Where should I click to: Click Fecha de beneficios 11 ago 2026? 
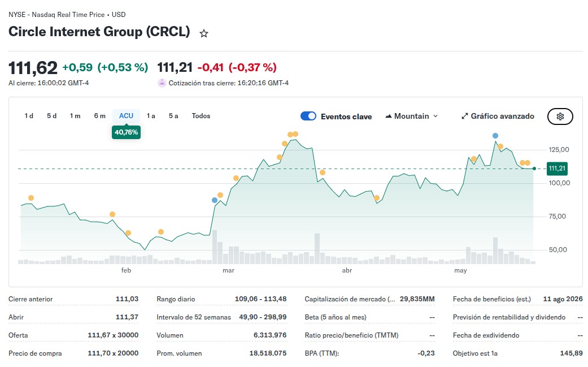point(563,299)
